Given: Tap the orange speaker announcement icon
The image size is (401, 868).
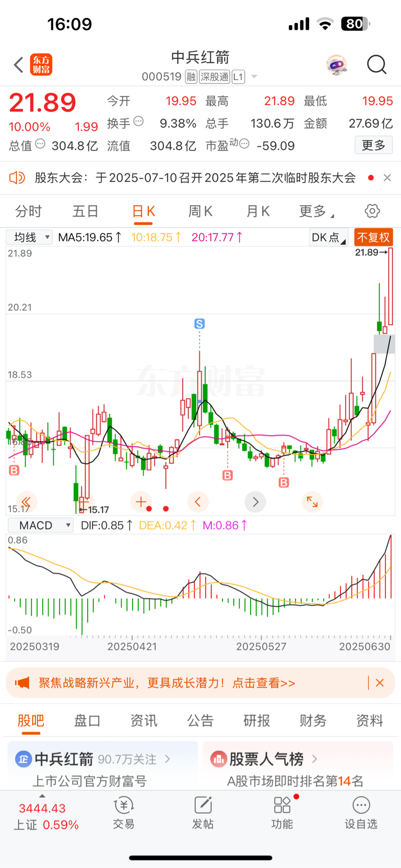Looking at the screenshot, I should tap(17, 178).
